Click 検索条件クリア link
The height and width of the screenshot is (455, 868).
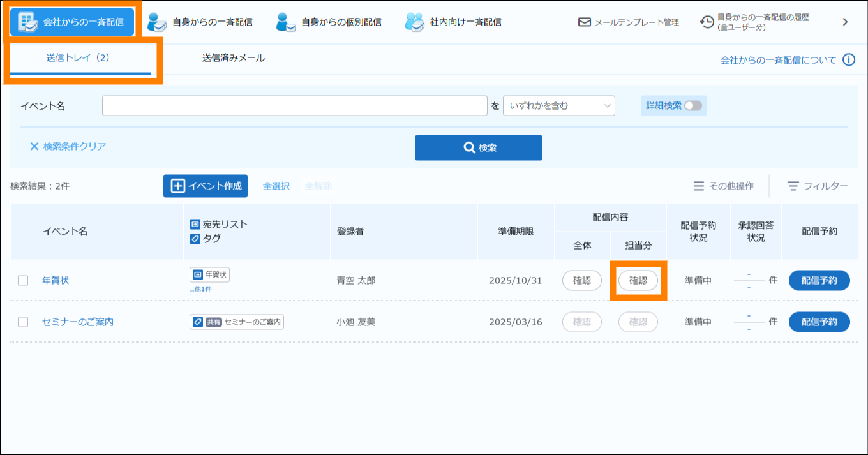[x=68, y=146]
